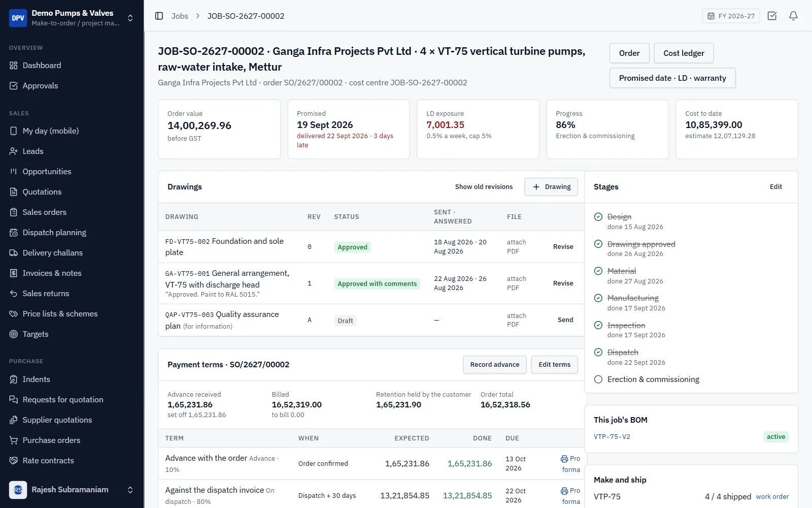The height and width of the screenshot is (508, 812).
Task: Open the FY 2026-27 fiscal year selector
Action: click(731, 16)
